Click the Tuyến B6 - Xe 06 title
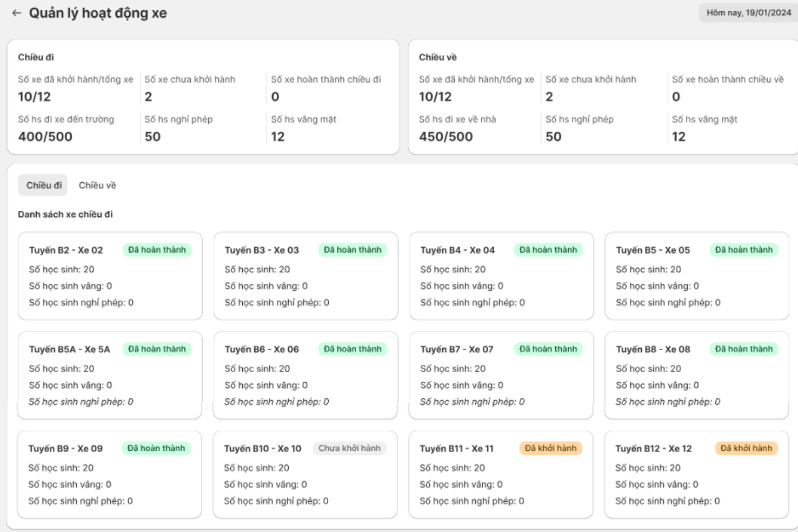This screenshot has height=532, width=798. pyautogui.click(x=262, y=349)
